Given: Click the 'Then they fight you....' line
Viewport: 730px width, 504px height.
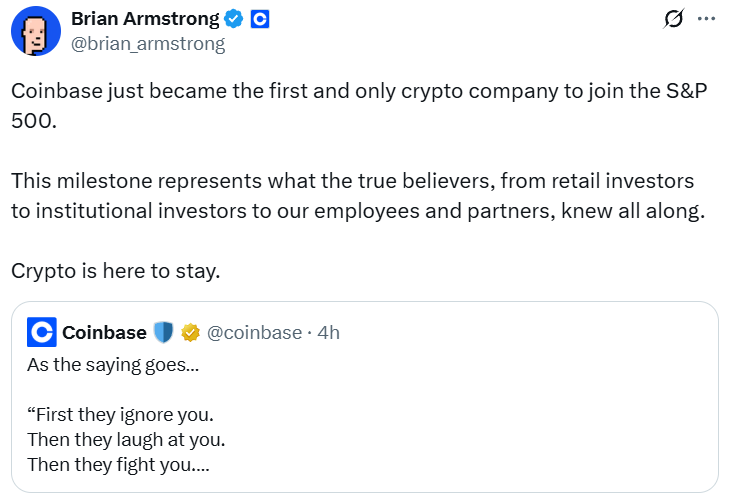Looking at the screenshot, I should pyautogui.click(x=118, y=464).
